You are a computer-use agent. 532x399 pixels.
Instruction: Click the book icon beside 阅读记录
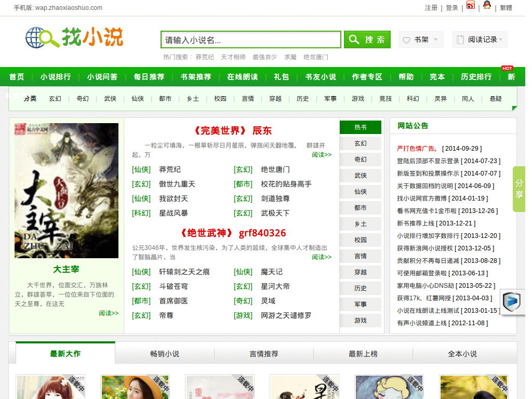click(x=460, y=39)
